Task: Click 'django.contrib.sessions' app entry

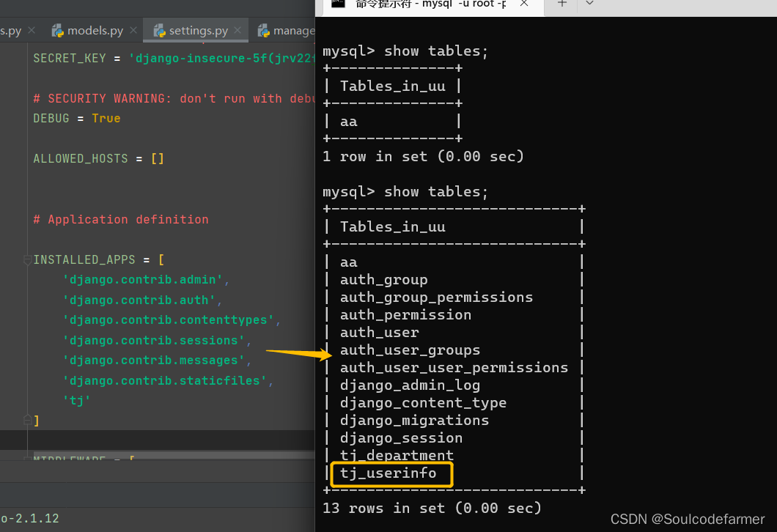Action: [154, 340]
